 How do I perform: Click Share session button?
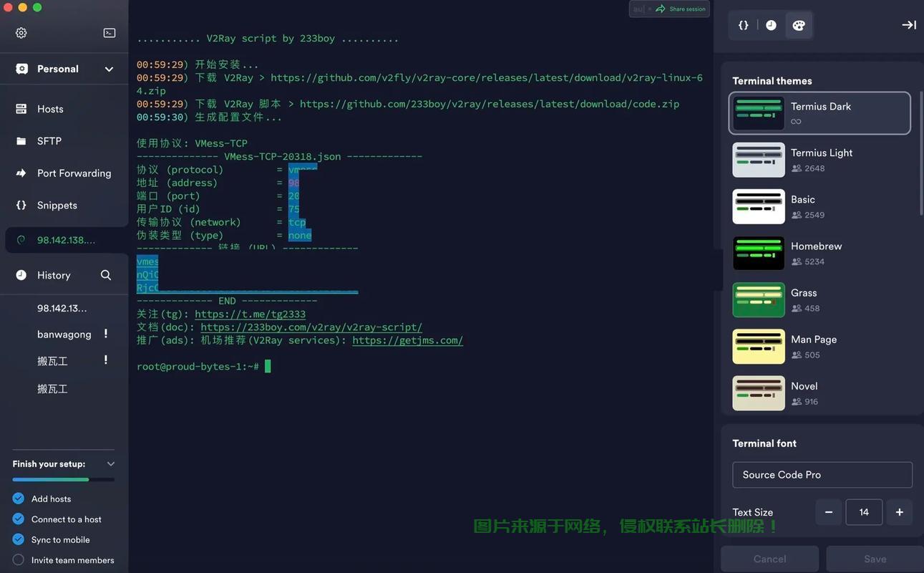pyautogui.click(x=681, y=9)
